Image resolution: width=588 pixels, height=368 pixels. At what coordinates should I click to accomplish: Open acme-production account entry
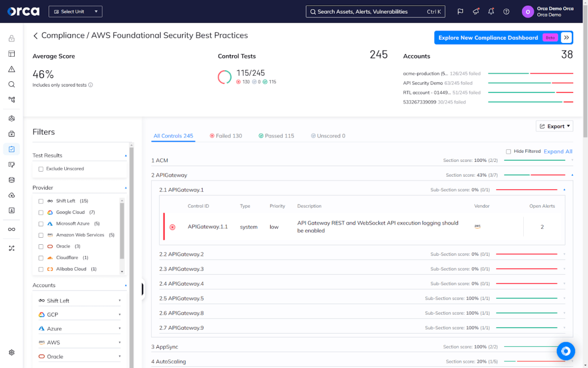click(x=442, y=74)
